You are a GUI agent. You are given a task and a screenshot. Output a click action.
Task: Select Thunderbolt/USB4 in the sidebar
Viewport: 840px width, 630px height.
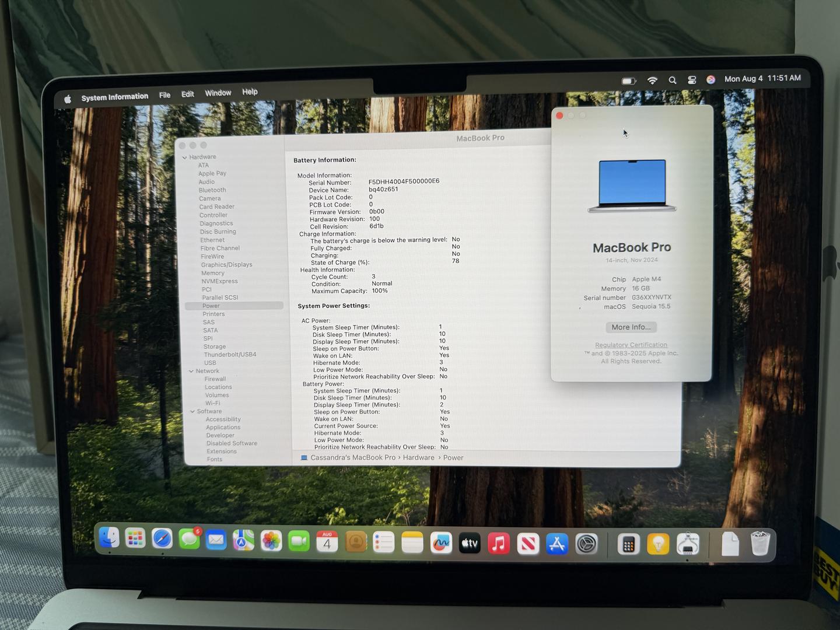pyautogui.click(x=230, y=355)
